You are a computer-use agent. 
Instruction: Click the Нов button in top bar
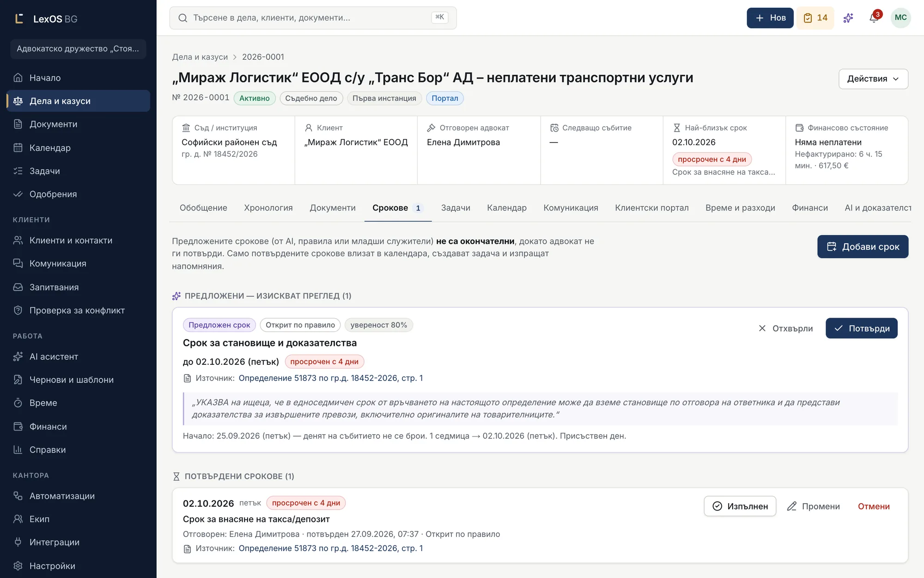(x=770, y=18)
